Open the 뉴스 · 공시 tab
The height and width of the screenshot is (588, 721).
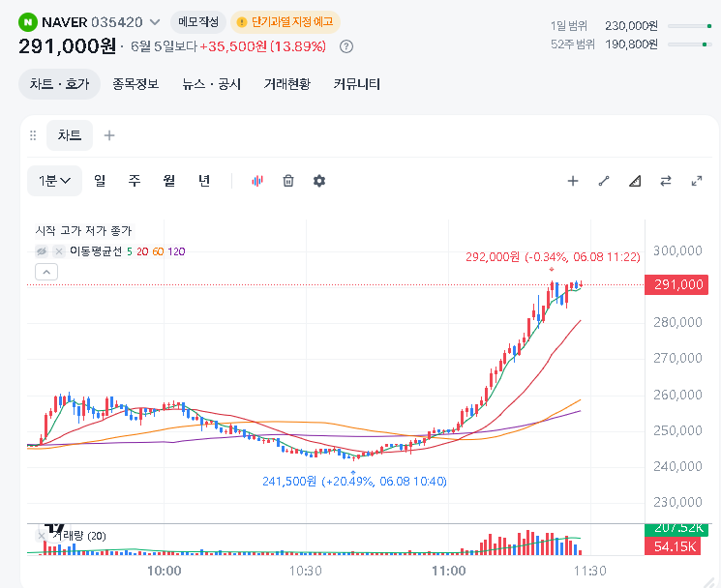coord(211,84)
